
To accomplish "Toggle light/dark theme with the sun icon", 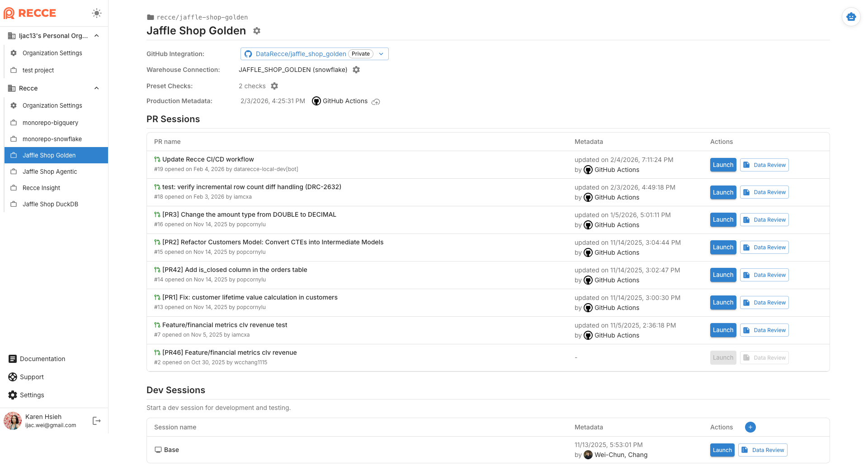I will (x=97, y=13).
